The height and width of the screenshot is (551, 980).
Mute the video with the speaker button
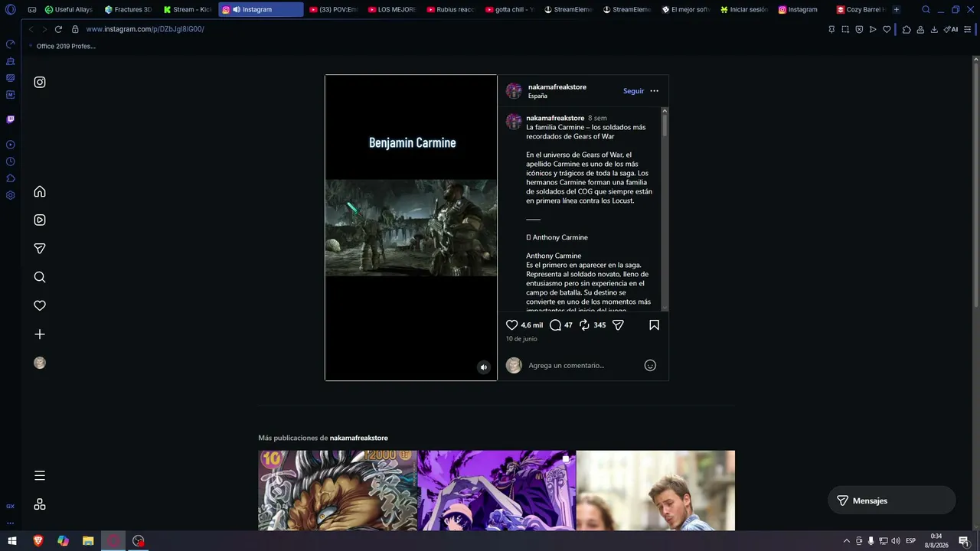point(484,367)
